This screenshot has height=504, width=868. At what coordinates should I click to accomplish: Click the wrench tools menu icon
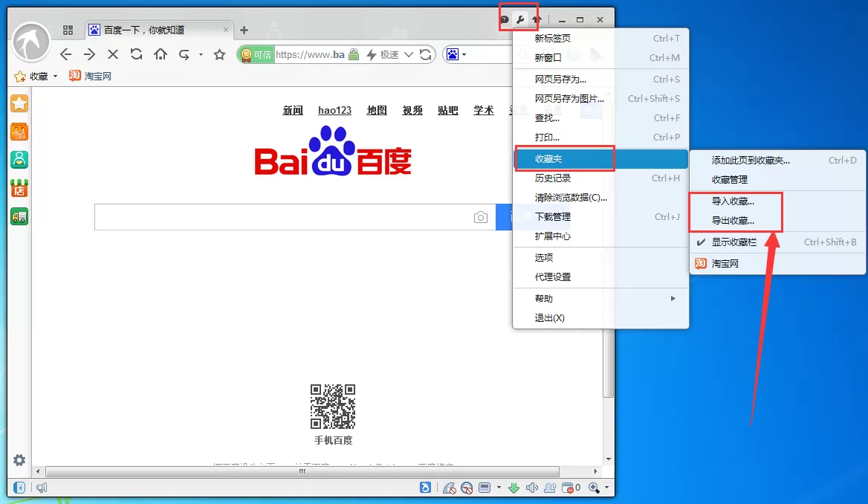point(519,19)
